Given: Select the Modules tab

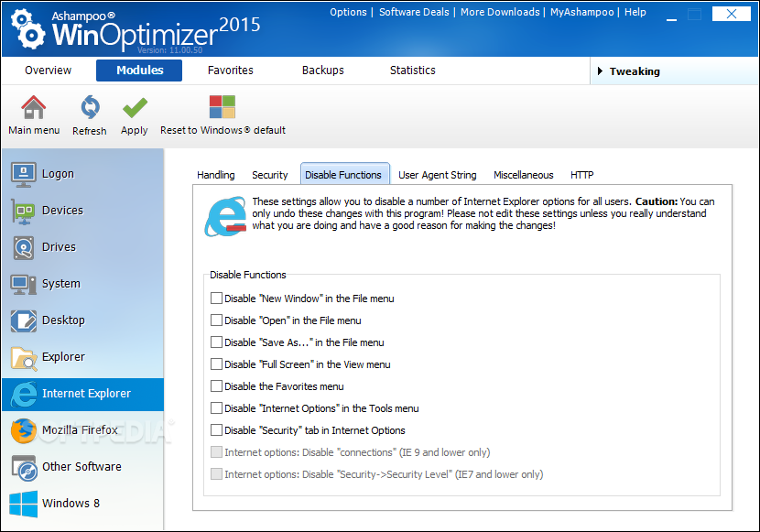Looking at the screenshot, I should click(x=139, y=71).
